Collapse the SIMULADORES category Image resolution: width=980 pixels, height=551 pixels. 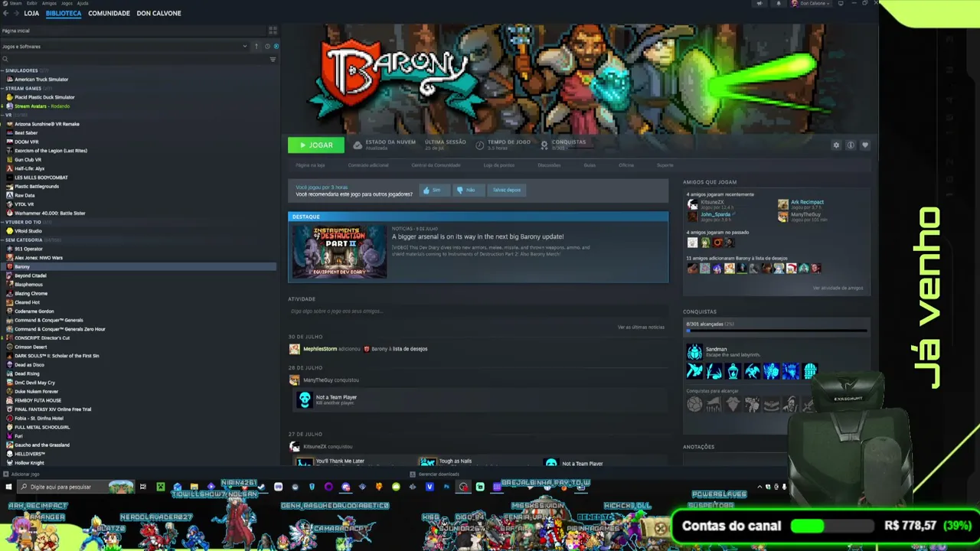2,70
